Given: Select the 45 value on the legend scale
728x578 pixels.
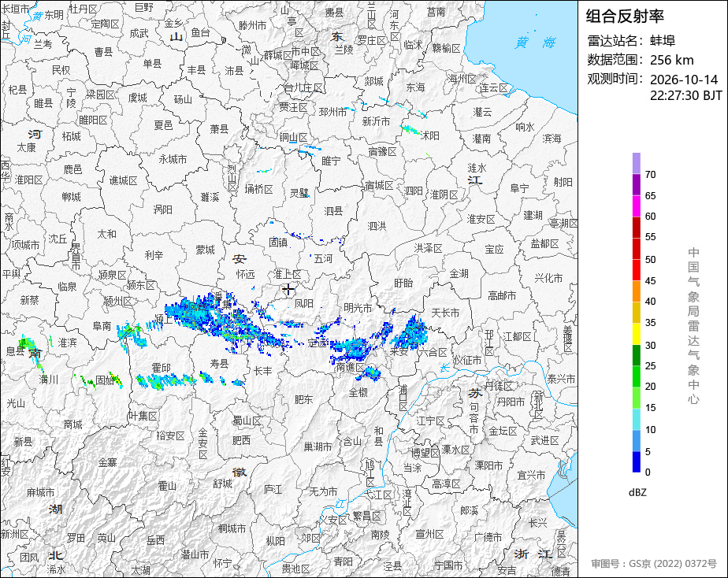Looking at the screenshot, I should click(651, 280).
